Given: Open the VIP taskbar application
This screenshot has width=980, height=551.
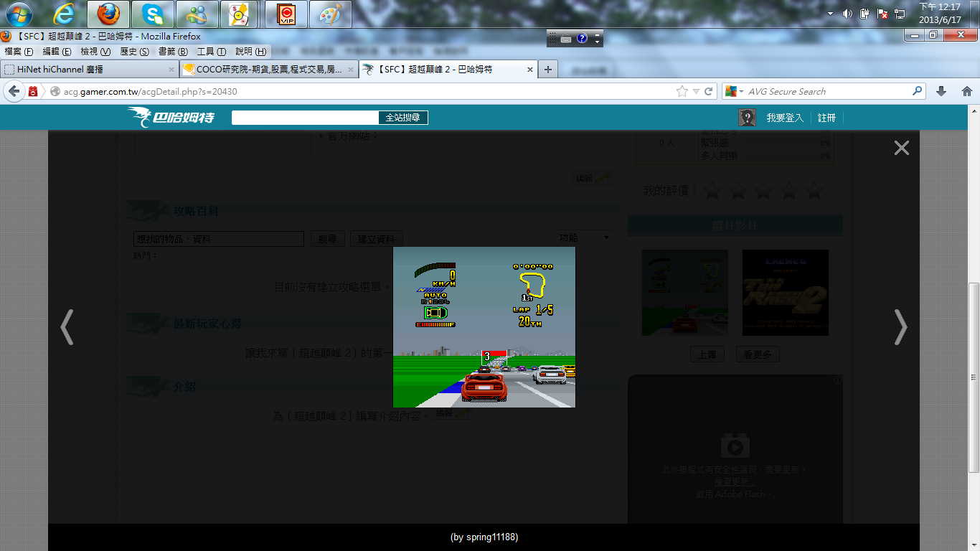Looking at the screenshot, I should click(286, 14).
